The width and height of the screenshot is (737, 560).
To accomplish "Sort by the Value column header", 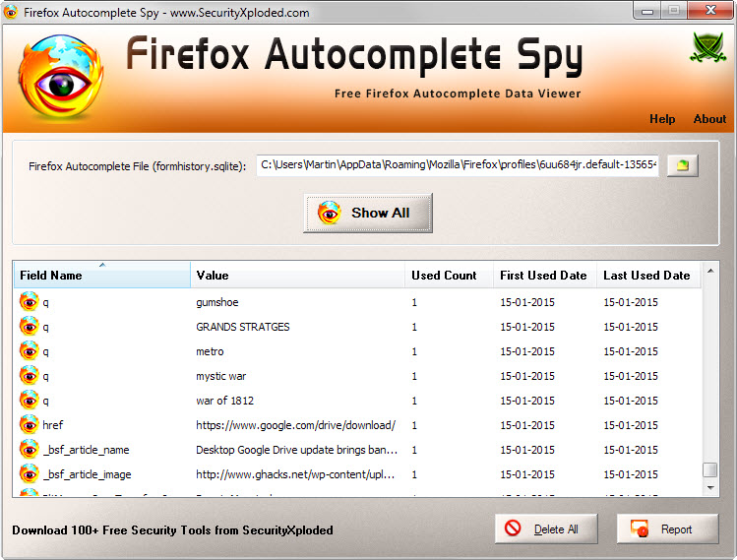I will [297, 275].
